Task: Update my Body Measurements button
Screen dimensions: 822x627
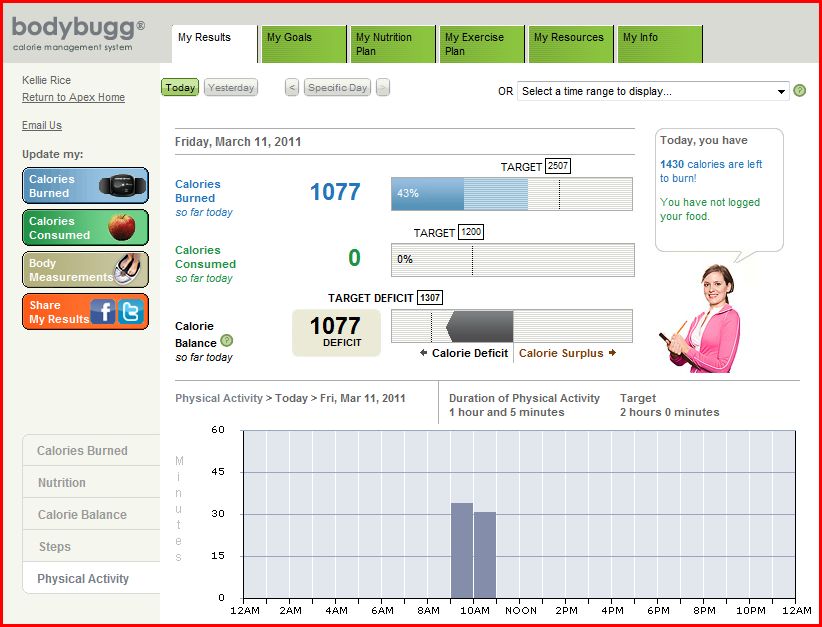Action: [x=85, y=269]
